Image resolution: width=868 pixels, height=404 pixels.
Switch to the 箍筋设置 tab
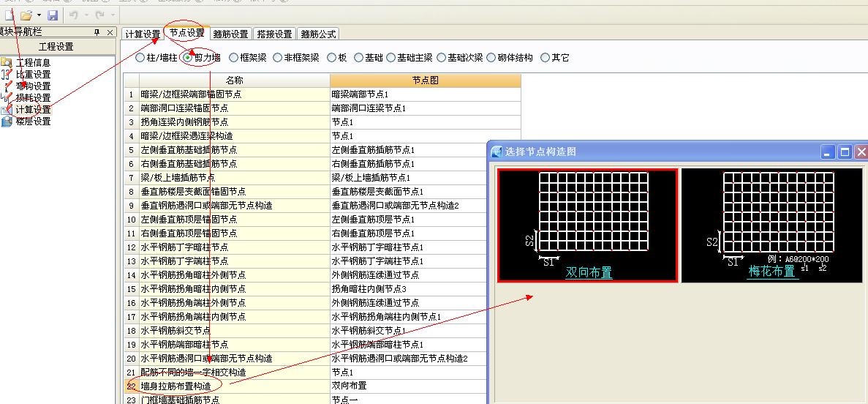231,34
